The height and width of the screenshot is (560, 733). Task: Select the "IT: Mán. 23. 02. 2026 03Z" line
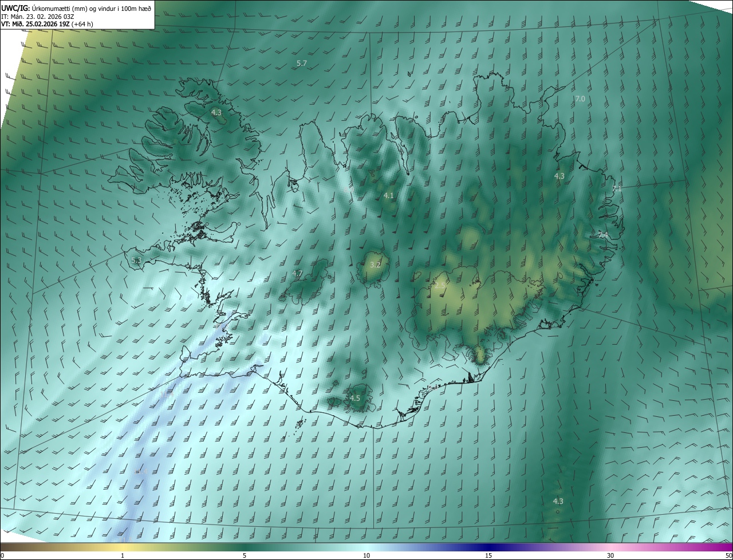click(x=37, y=16)
